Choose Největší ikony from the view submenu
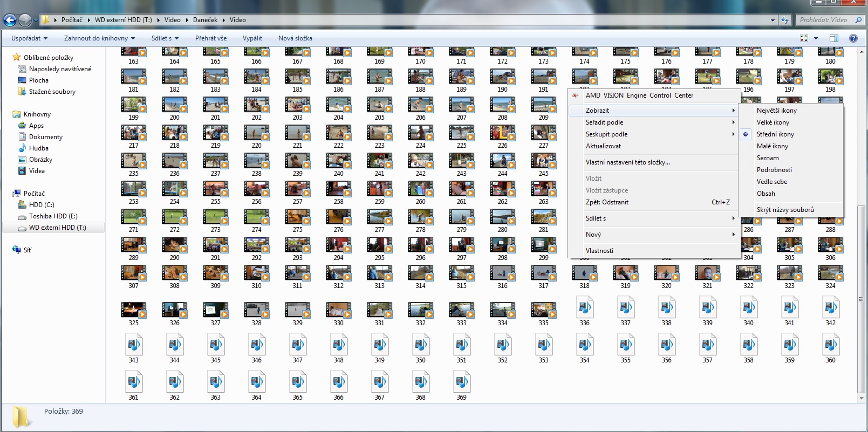Image resolution: width=868 pixels, height=432 pixels. coord(791,111)
